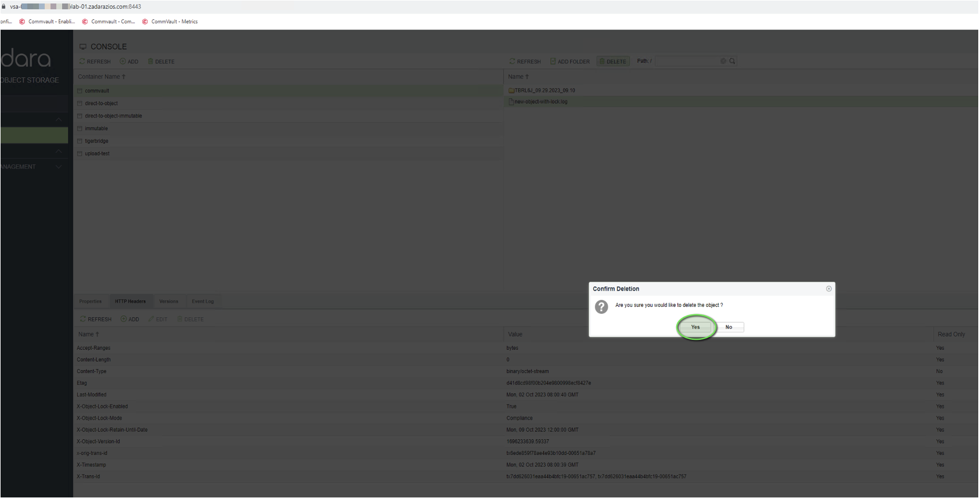Close the Confirm Deletion dialog
Screen dimensions: 980x498
point(828,289)
